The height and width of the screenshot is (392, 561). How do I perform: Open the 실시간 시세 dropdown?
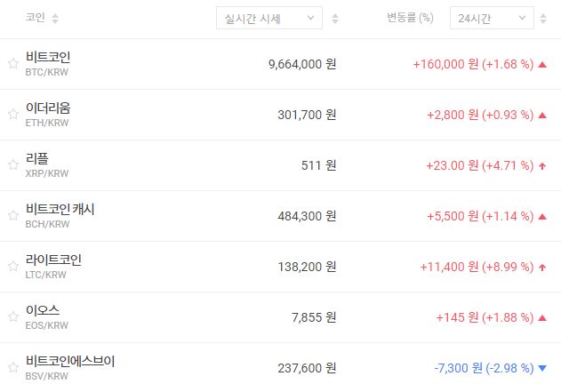click(x=269, y=19)
